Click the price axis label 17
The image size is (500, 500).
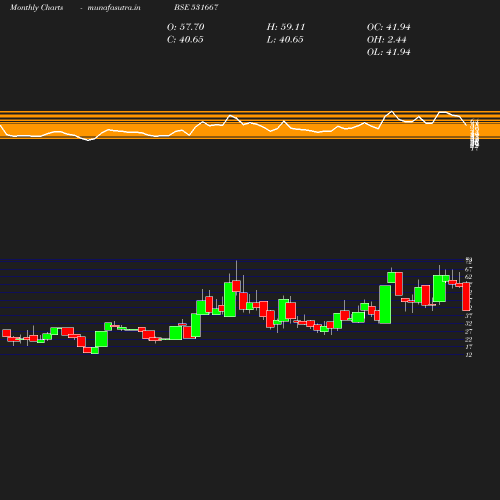[469, 347]
